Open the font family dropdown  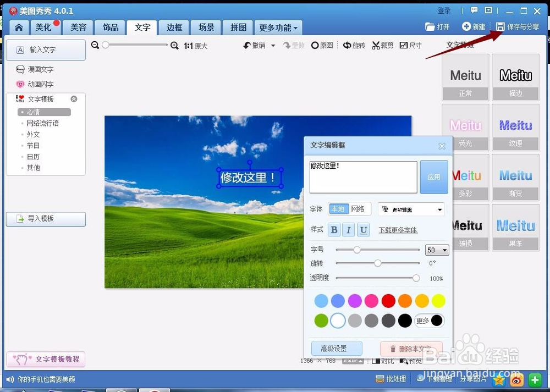(x=411, y=209)
